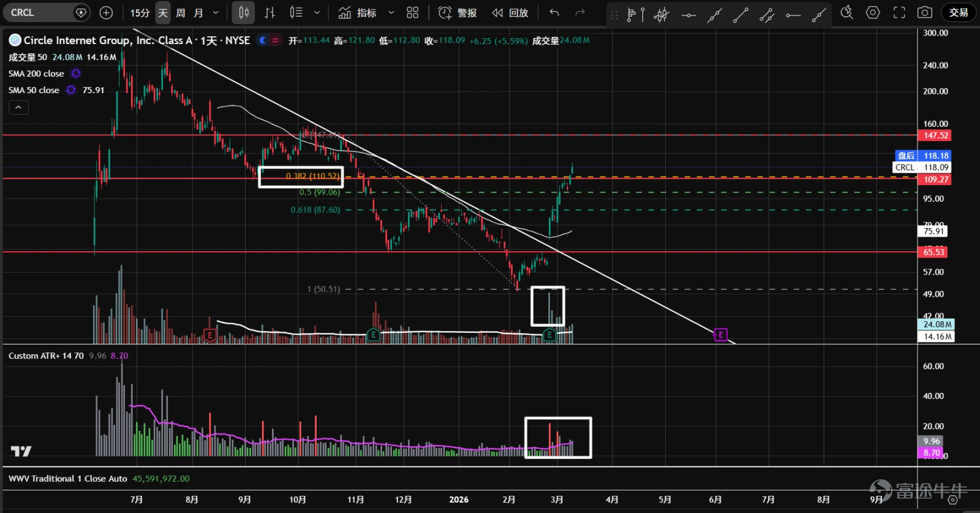The image size is (980, 513).
Task: Open the indicator templates grid icon
Action: (x=413, y=12)
